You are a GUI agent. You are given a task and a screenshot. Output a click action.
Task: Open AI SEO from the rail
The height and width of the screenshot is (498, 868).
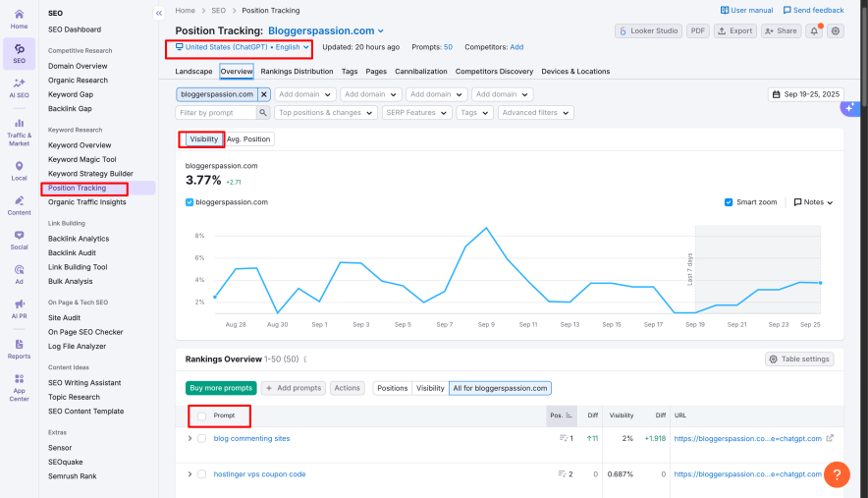[19, 88]
